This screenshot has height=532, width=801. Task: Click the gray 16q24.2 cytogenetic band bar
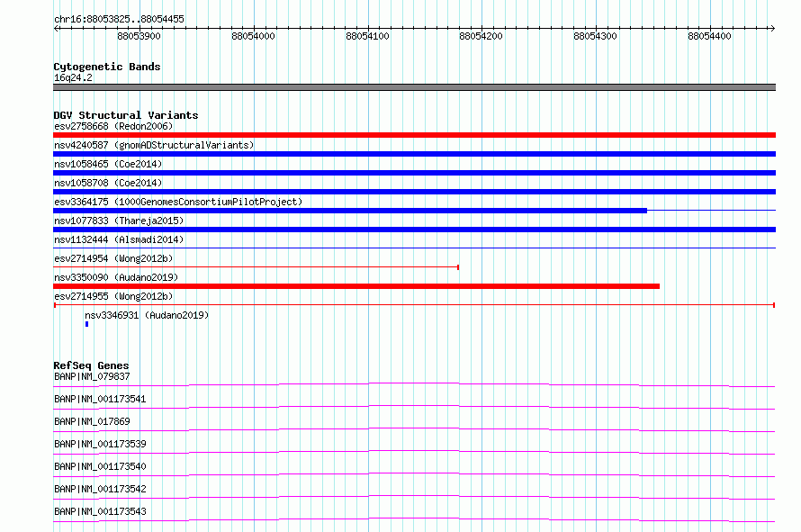(x=414, y=87)
